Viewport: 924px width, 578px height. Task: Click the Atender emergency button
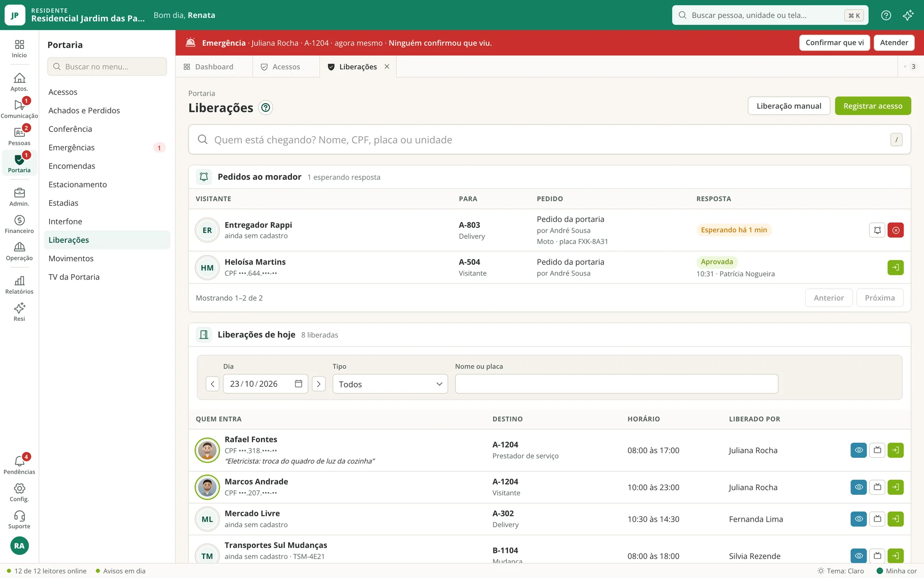coord(894,43)
